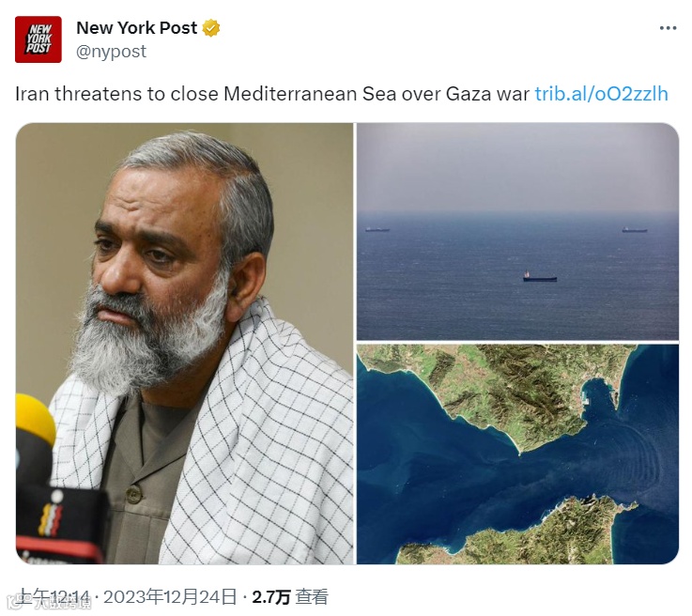Click the @nypost handle

(111, 52)
